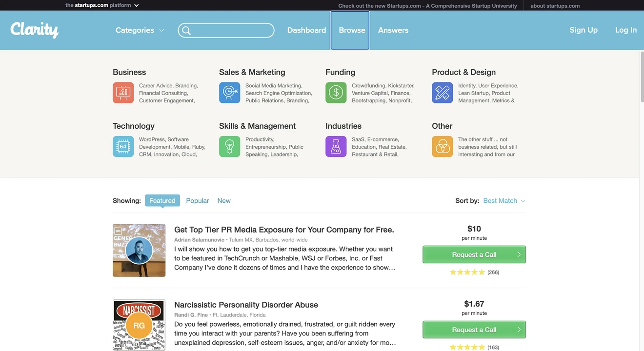644x351 pixels.
Task: Click 'WordPress, Software Development' description text
Action: pos(172,147)
